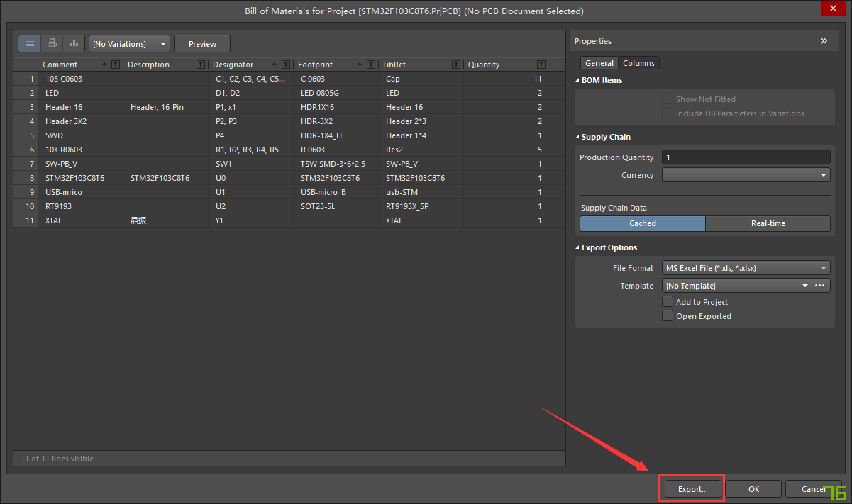
Task: Switch to the General tab
Action: [599, 63]
